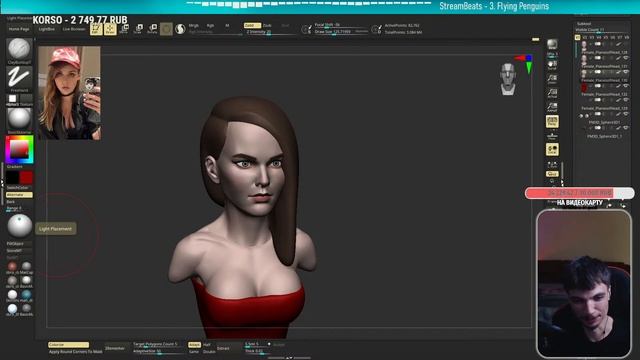
Task: Activate the Edit mode button
Action: (x=96, y=29)
